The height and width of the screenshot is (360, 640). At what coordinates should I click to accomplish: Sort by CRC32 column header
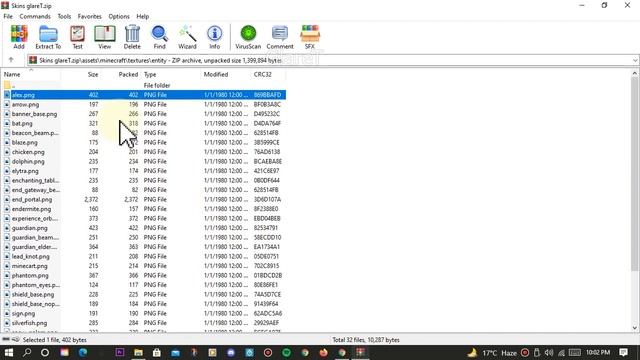pyautogui.click(x=268, y=74)
